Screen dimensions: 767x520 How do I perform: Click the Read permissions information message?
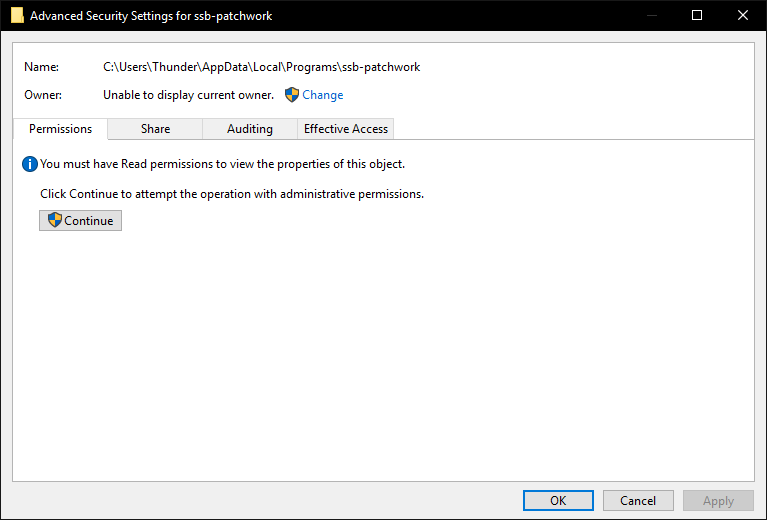pos(223,164)
